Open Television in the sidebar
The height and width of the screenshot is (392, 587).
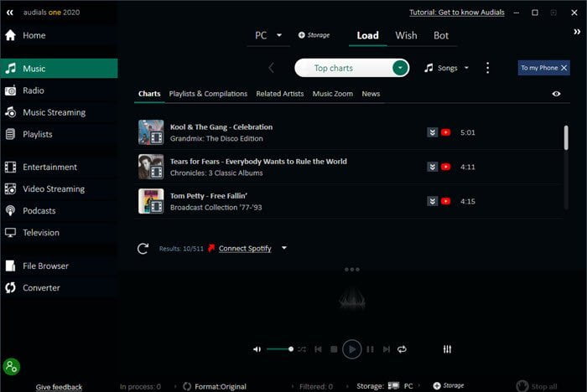[59, 233]
